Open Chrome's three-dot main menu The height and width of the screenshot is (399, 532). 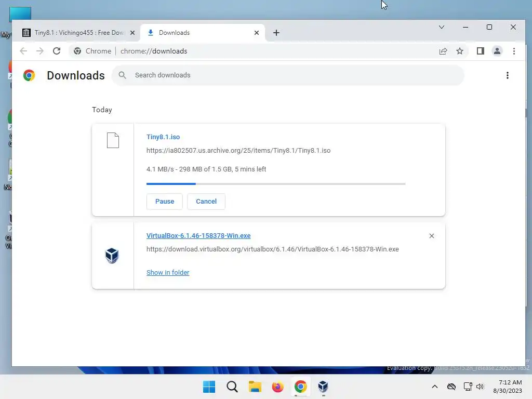click(x=514, y=51)
